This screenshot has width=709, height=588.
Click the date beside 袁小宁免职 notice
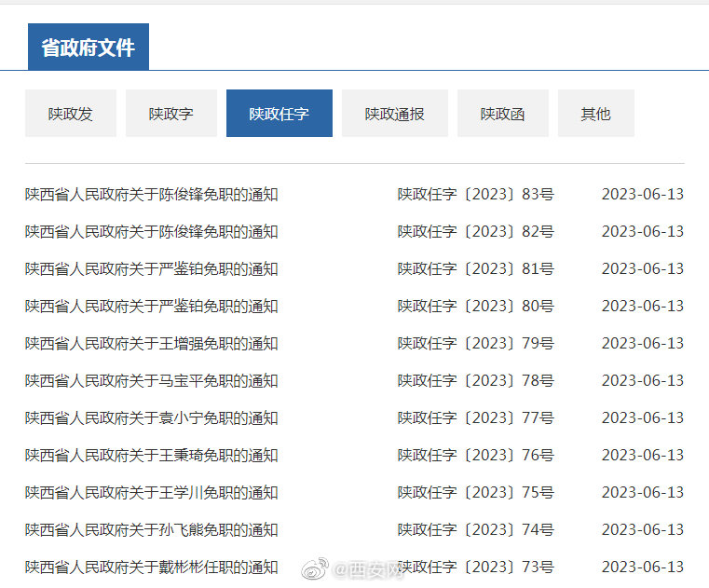(643, 417)
